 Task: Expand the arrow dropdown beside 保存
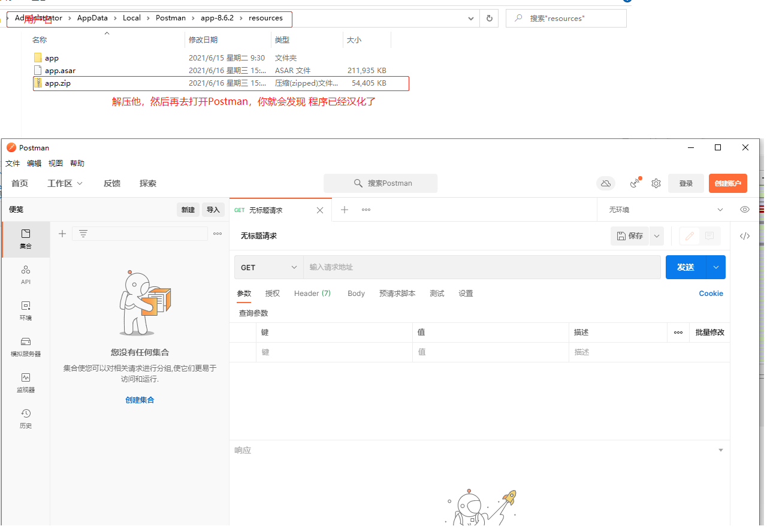(x=657, y=236)
